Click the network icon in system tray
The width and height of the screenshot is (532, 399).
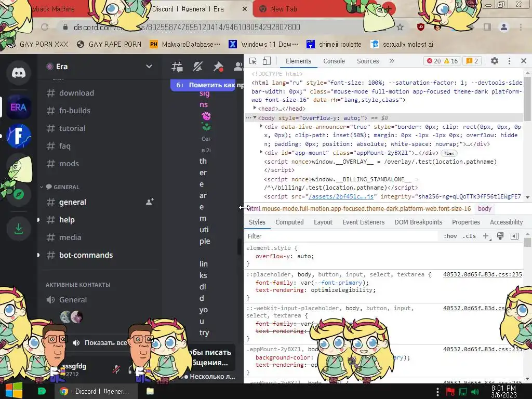point(463,392)
